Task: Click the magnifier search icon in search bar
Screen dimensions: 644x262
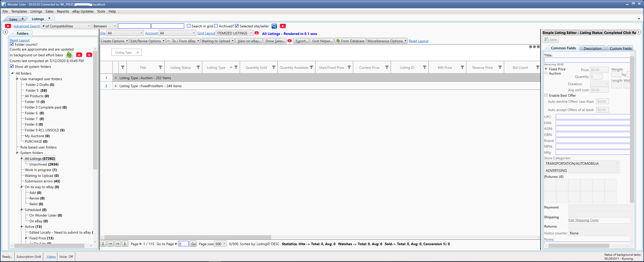Action: pyautogui.click(x=274, y=26)
